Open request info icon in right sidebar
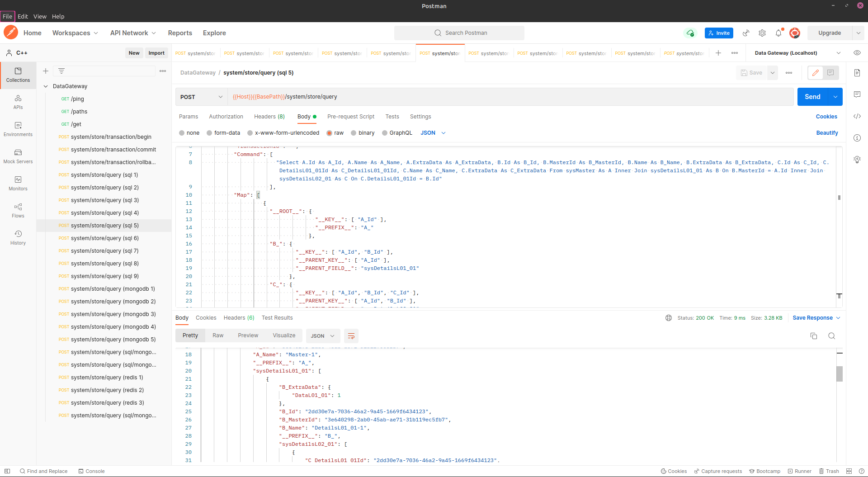The image size is (868, 477). [x=857, y=138]
